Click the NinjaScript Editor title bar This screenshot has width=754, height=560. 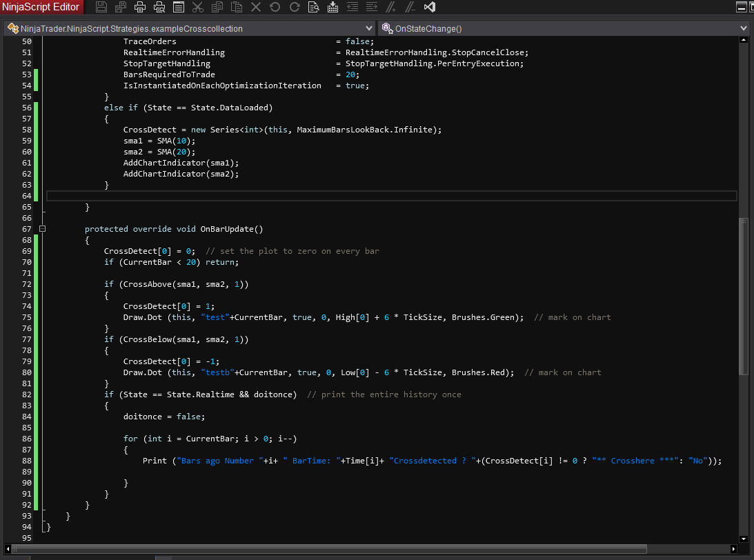41,8
